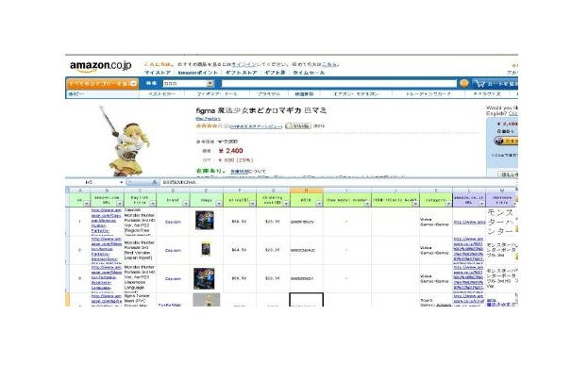Select the プラモデル navigation tab

coord(268,94)
